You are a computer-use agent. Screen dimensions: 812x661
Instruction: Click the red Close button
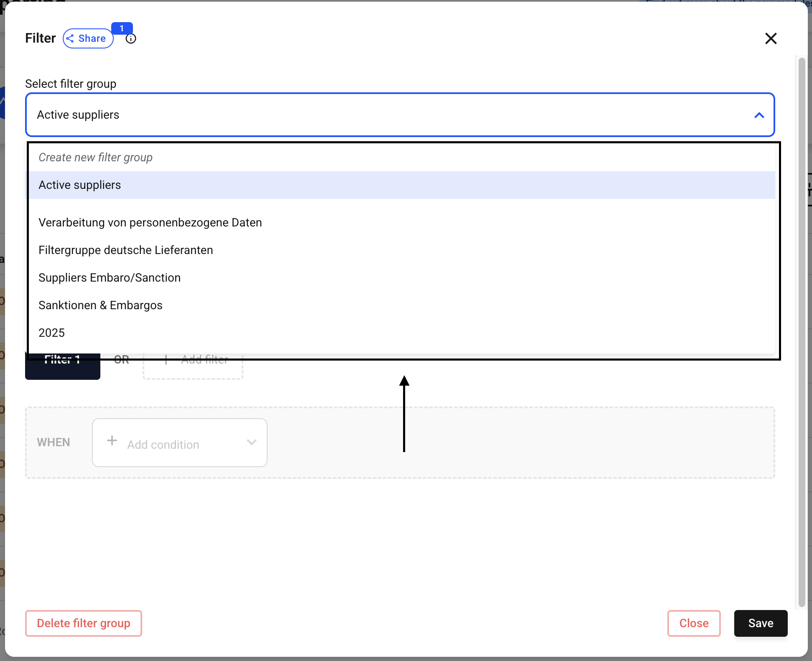[694, 623]
